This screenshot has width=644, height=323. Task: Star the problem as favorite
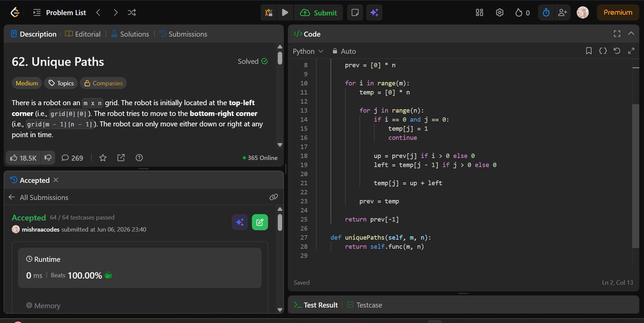pyautogui.click(x=103, y=158)
